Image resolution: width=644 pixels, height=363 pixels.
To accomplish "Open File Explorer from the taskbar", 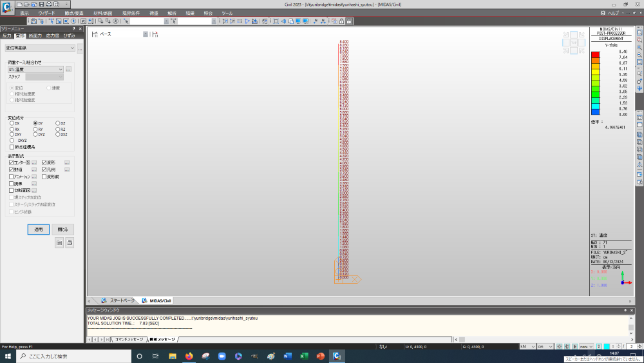I will coord(173,356).
